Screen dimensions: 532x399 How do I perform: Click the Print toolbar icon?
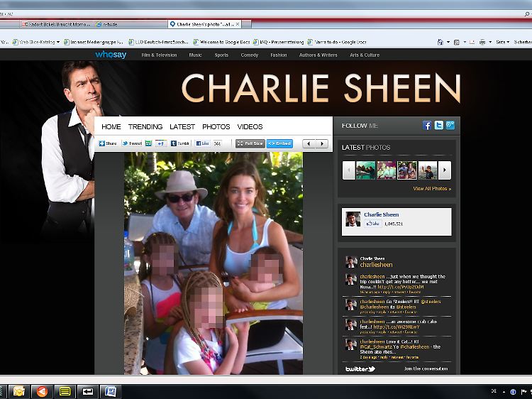click(x=482, y=42)
